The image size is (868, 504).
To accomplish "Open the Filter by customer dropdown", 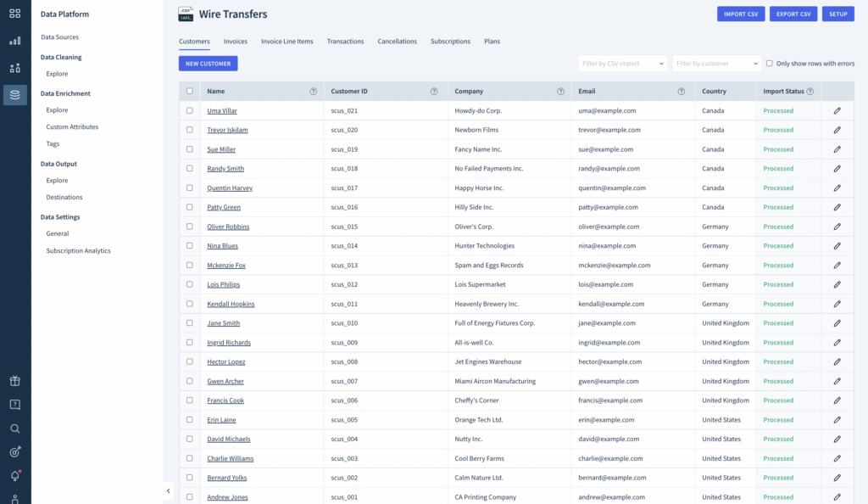I will [x=717, y=64].
